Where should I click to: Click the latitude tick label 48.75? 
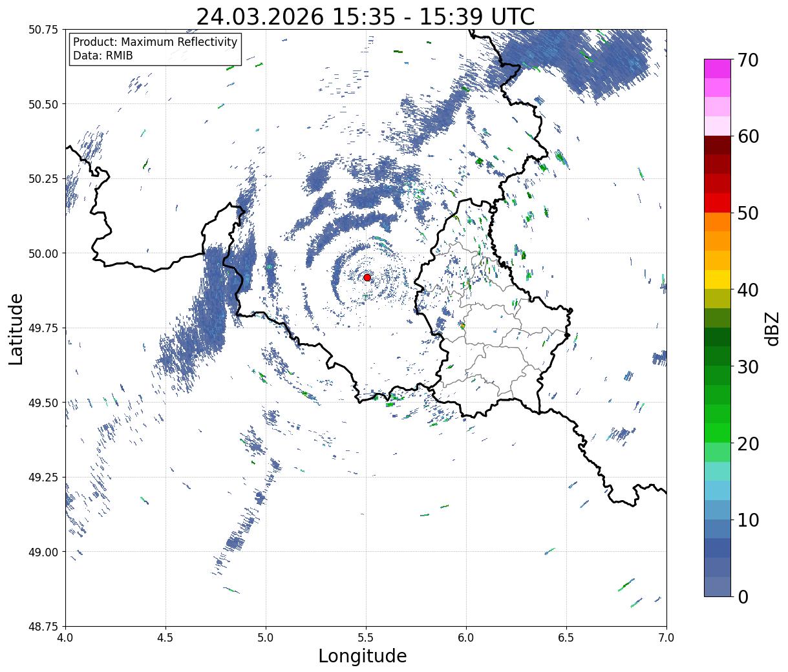(x=43, y=627)
